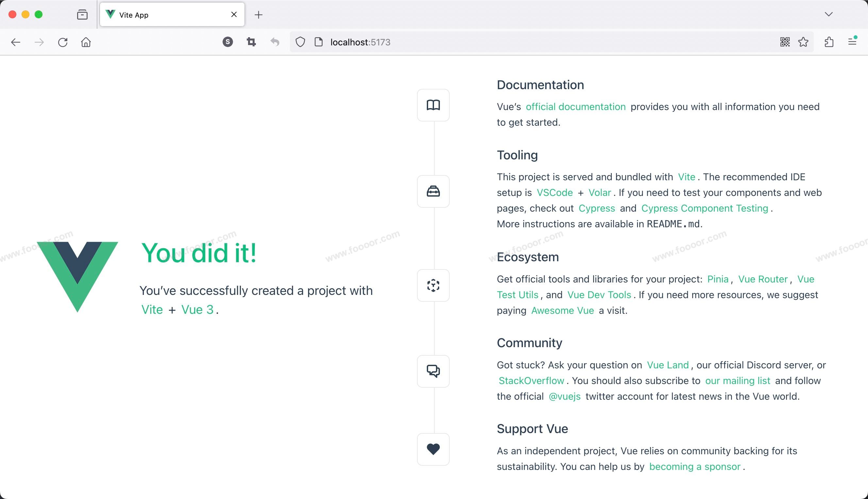Go to browser home page icon
This screenshot has width=868, height=499.
[x=86, y=42]
